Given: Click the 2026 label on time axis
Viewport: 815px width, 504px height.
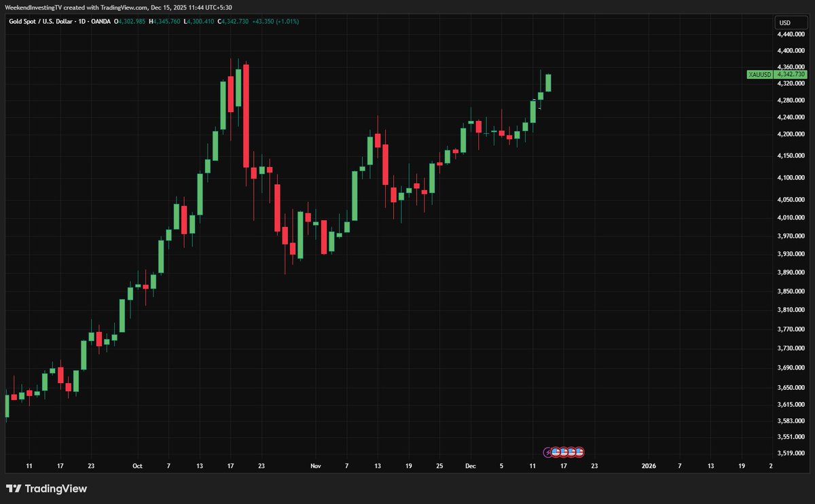Looking at the screenshot, I should pyautogui.click(x=649, y=467).
